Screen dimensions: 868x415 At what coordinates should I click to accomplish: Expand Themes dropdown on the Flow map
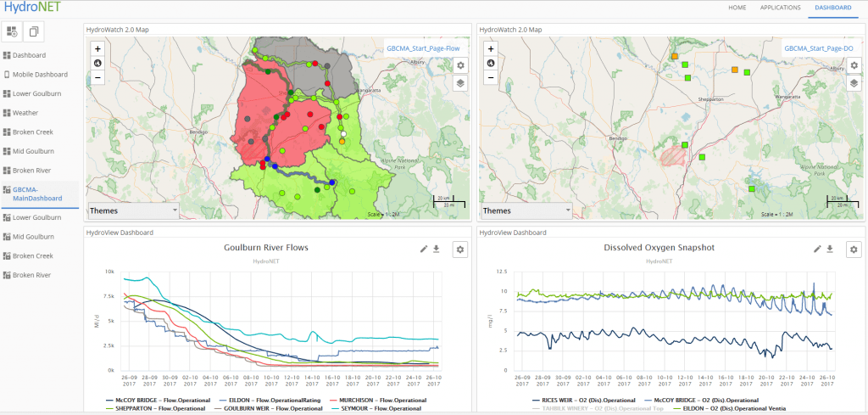tap(133, 210)
